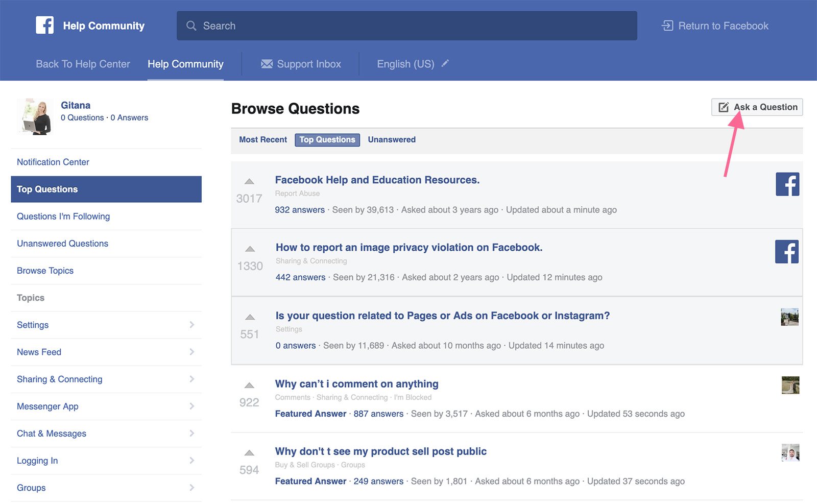Open Why can't i comment on anything
Viewport: 817px width, 504px height.
pos(357,384)
